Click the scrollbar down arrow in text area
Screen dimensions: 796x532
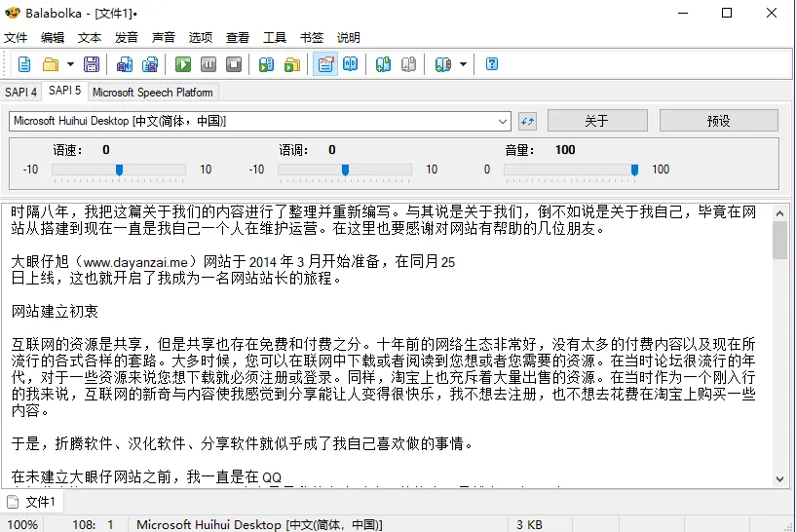pyautogui.click(x=780, y=478)
